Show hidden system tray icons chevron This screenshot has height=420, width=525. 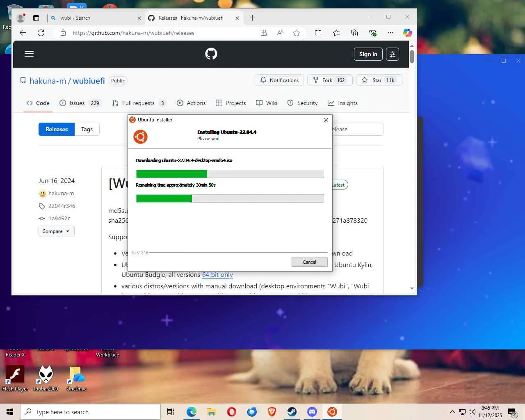click(452, 412)
